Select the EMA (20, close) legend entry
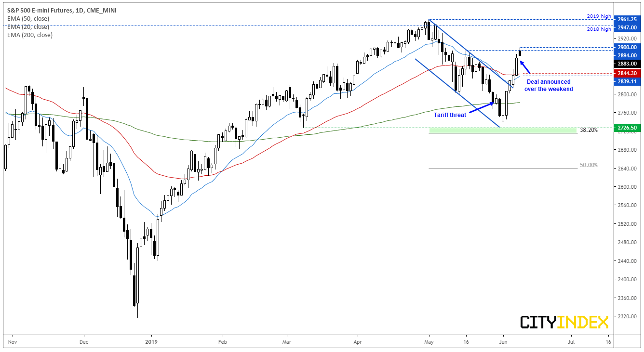Viewport: 644px width, 352px height. pos(28,27)
